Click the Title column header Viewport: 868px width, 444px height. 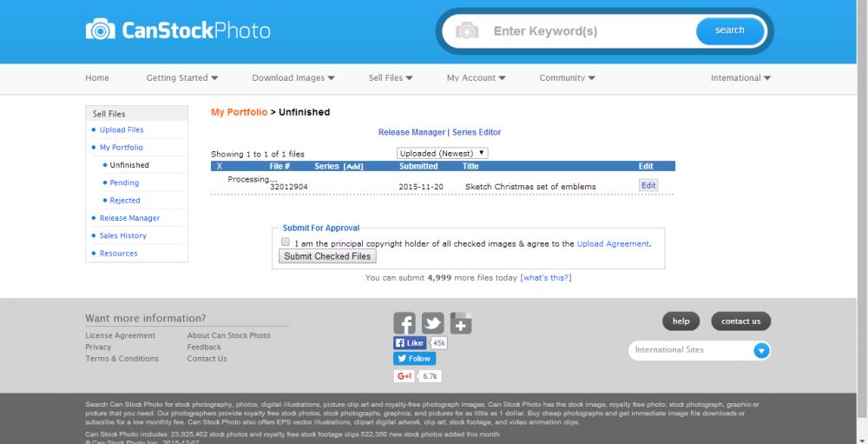coord(470,166)
